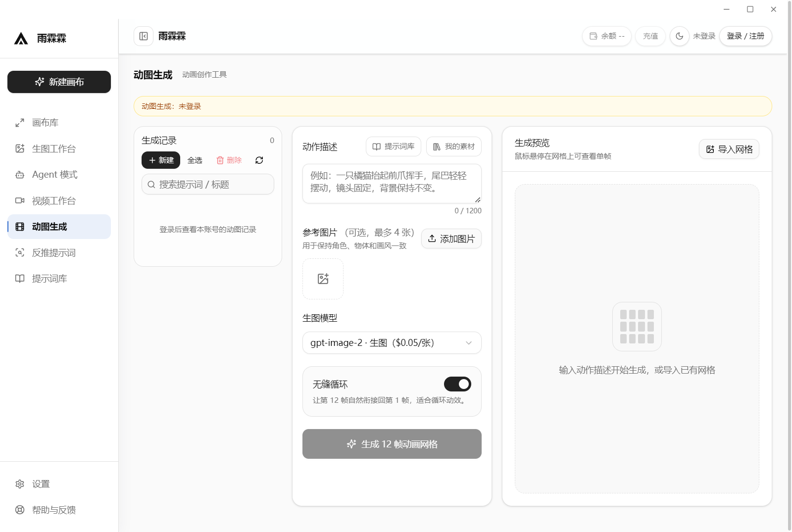Viewport: 792px width, 532px height.
Task: Click the empty reference image placeholder
Action: 323,279
